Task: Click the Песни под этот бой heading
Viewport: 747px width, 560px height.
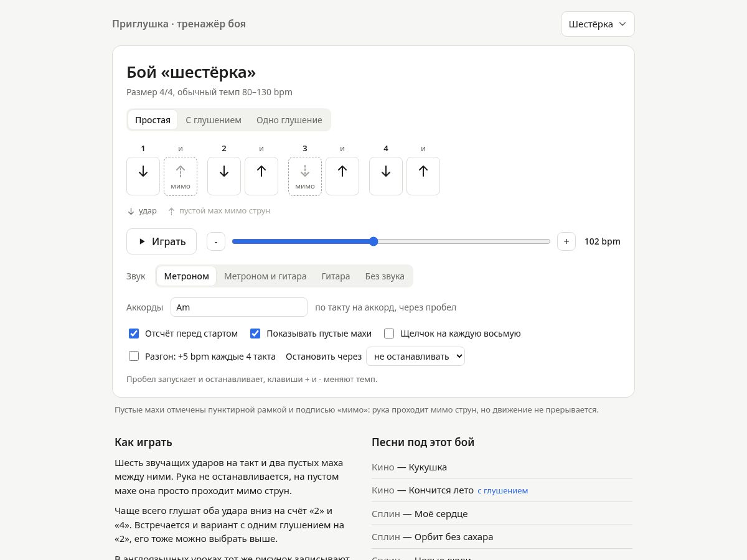Action: tap(423, 442)
